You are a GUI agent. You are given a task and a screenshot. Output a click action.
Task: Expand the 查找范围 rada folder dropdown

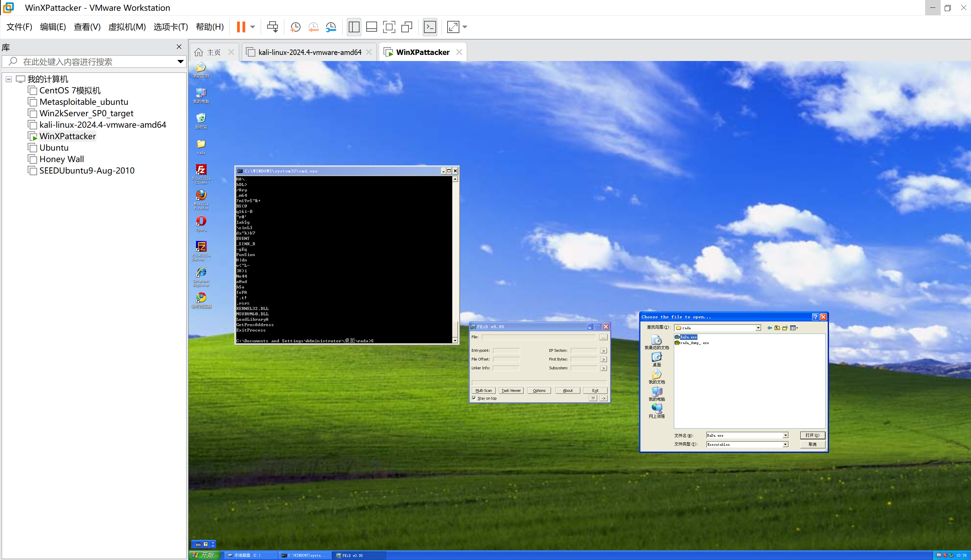[x=758, y=328]
